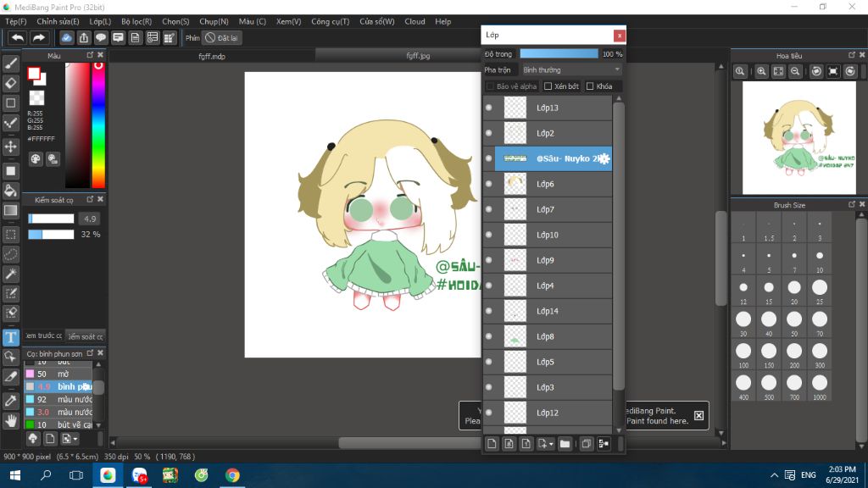
Task: Click the new folder icon in layer panel
Action: pos(565,443)
